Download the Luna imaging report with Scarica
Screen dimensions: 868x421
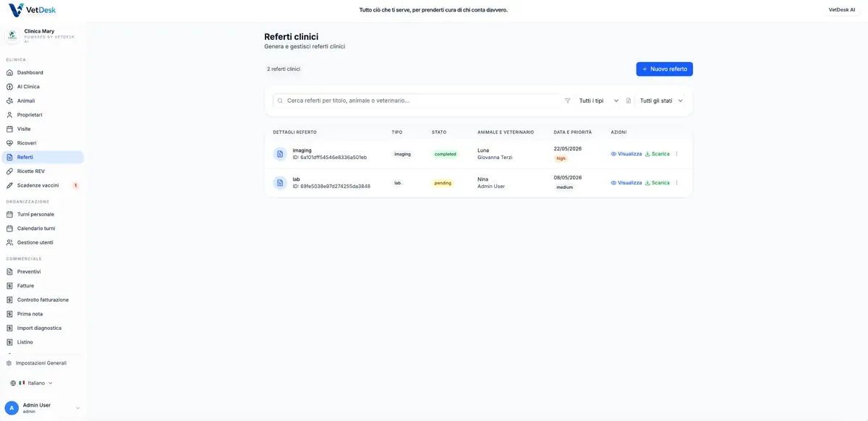(x=658, y=154)
